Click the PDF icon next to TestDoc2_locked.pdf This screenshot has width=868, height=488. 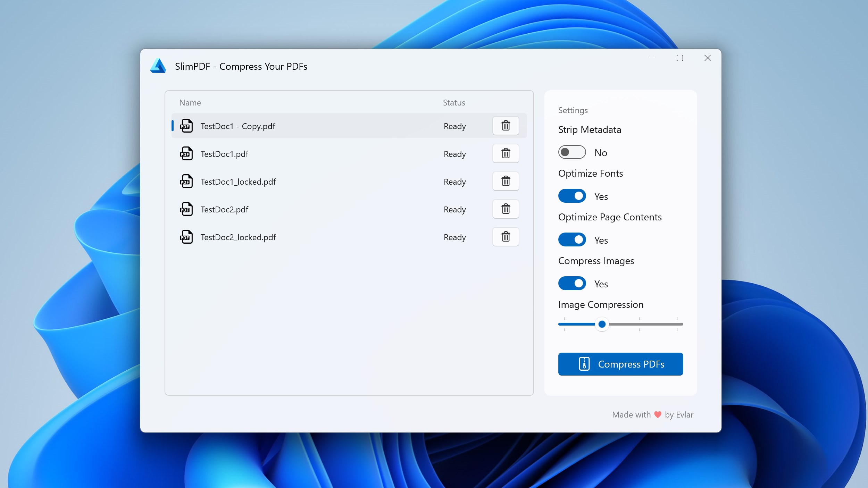186,237
